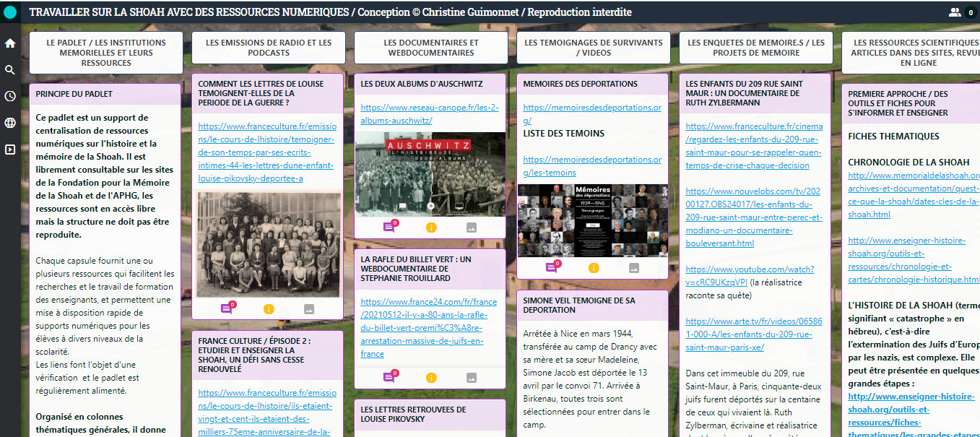Click the teal circle logo at top left
980x437 pixels.
point(10,12)
